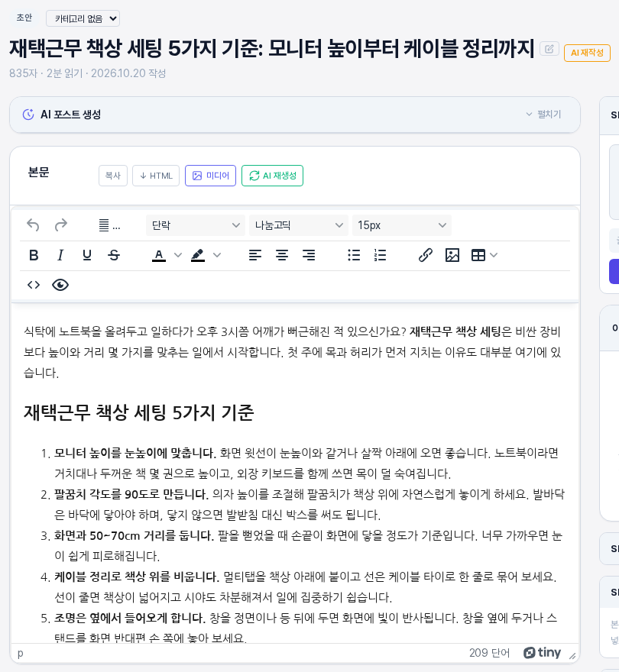Open table options dropdown arrow

pyautogui.click(x=494, y=255)
